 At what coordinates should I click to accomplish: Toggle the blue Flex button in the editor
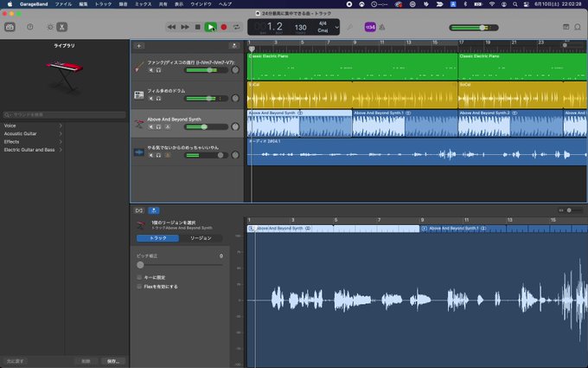[x=154, y=210]
